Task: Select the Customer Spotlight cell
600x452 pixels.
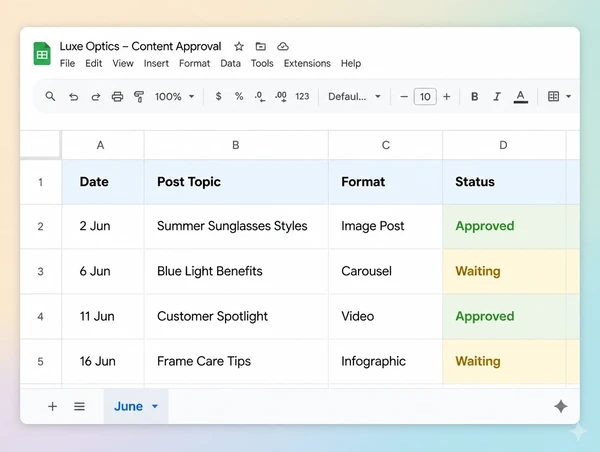Action: [236, 316]
